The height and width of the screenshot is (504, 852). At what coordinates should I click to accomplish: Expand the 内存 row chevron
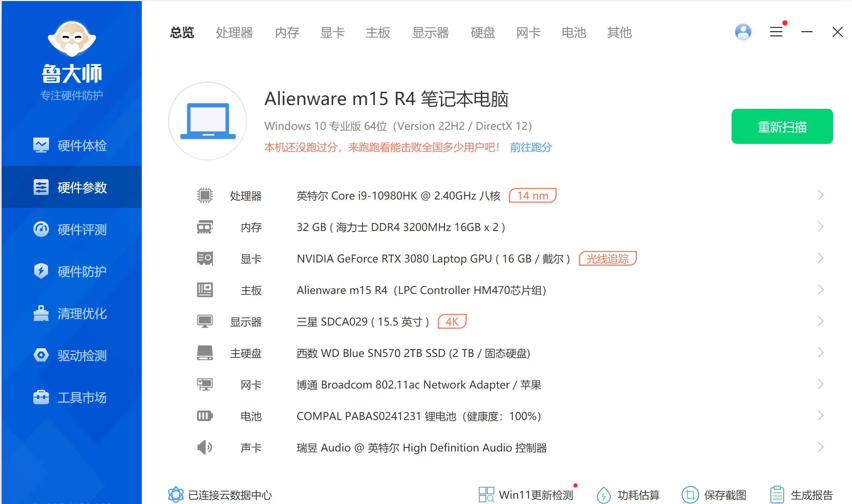[x=820, y=227]
